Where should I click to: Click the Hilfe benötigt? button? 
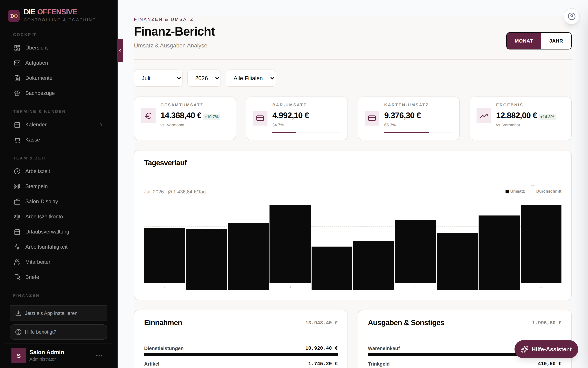(59, 332)
